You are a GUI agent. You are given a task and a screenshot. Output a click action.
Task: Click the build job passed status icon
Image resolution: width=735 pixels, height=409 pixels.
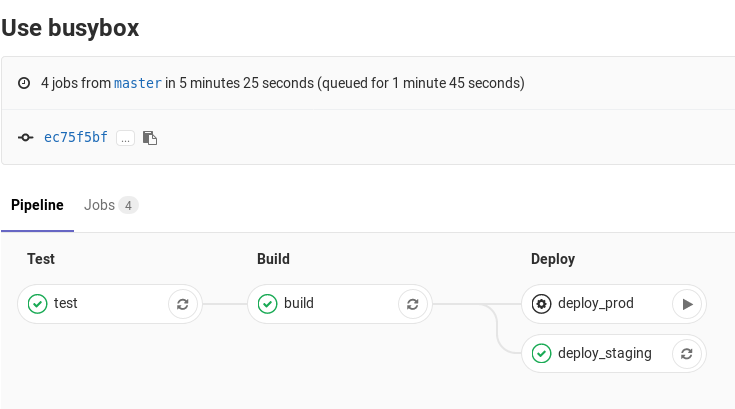(268, 304)
